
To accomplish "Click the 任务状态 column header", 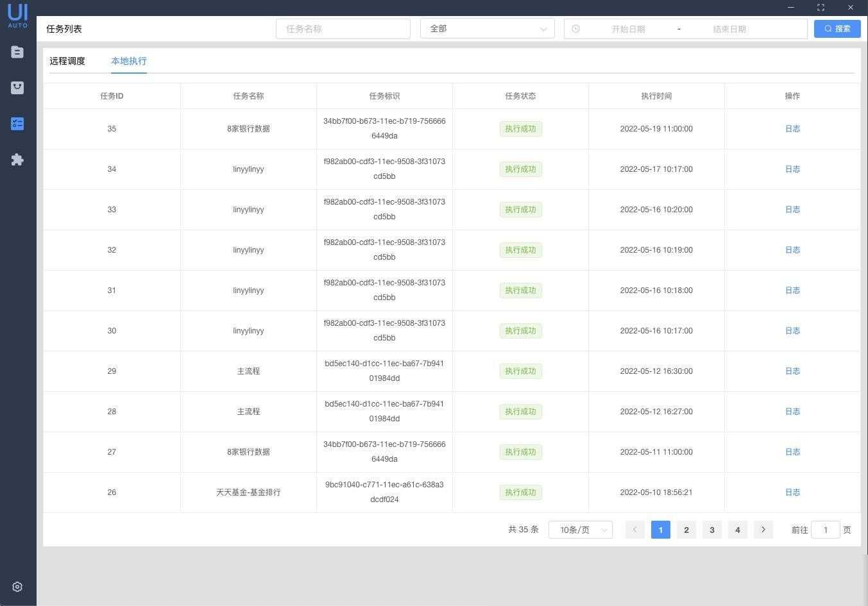I will click(x=520, y=96).
